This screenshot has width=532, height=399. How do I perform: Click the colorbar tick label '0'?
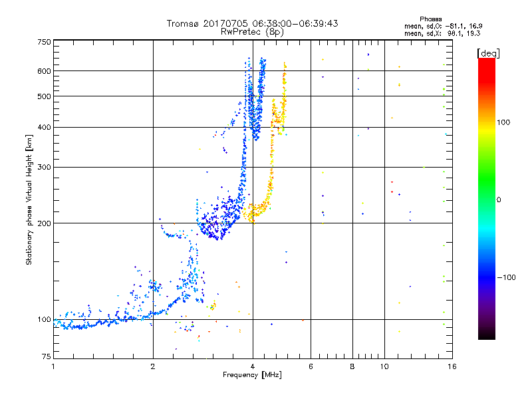click(x=499, y=200)
